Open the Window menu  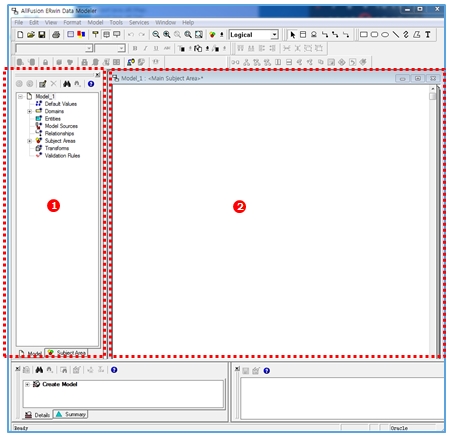tap(166, 22)
